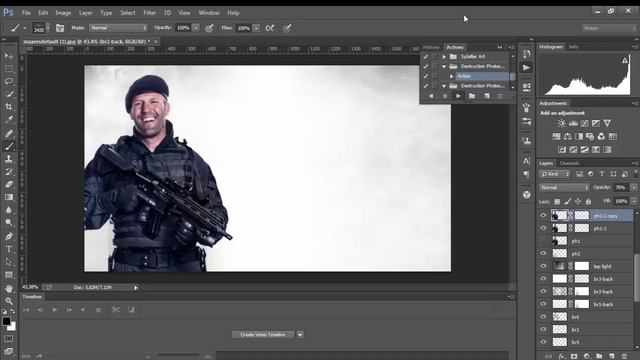This screenshot has height=360, width=640.
Task: Select the Rectangular Marquee tool
Action: tap(9, 69)
